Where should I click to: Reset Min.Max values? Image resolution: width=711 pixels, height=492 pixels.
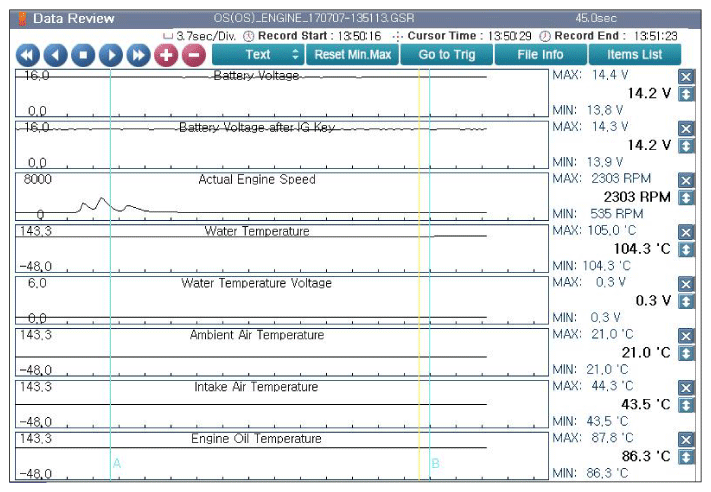pyautogui.click(x=352, y=55)
